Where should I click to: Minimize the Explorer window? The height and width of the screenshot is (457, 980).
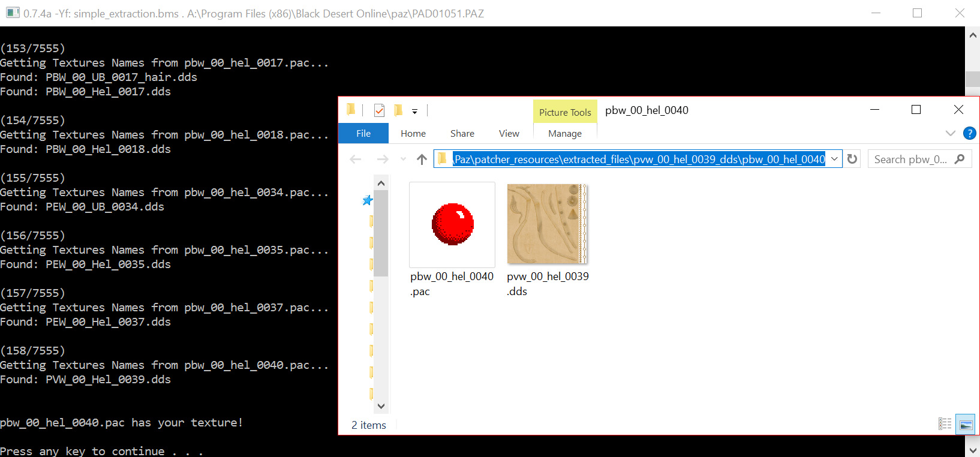tap(874, 109)
